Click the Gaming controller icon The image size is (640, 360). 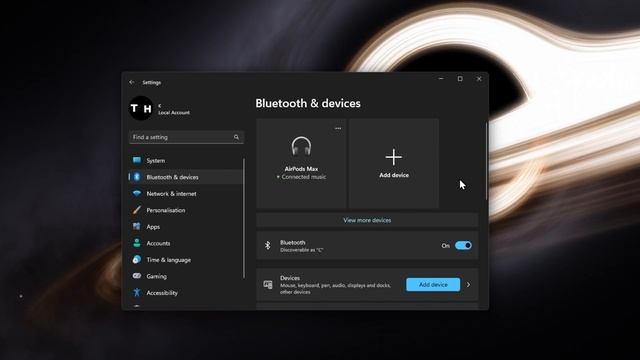(137, 276)
